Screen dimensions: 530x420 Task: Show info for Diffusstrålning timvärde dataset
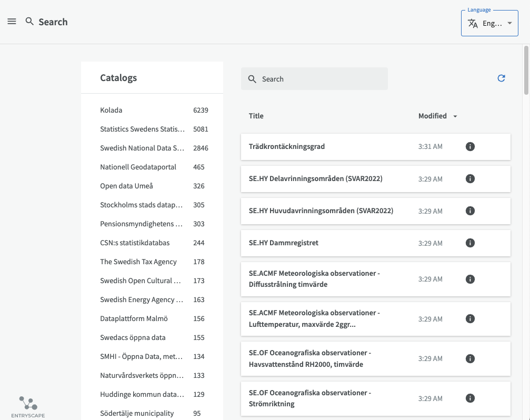tap(470, 279)
